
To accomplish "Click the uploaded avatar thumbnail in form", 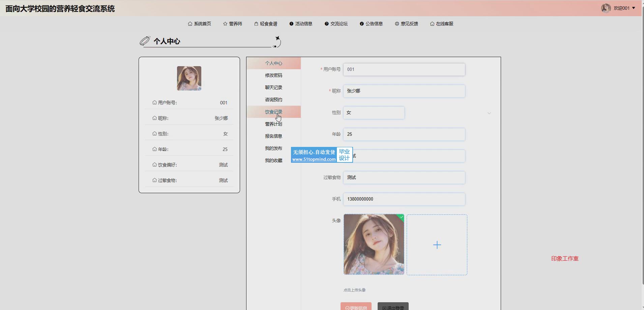I will tap(374, 244).
